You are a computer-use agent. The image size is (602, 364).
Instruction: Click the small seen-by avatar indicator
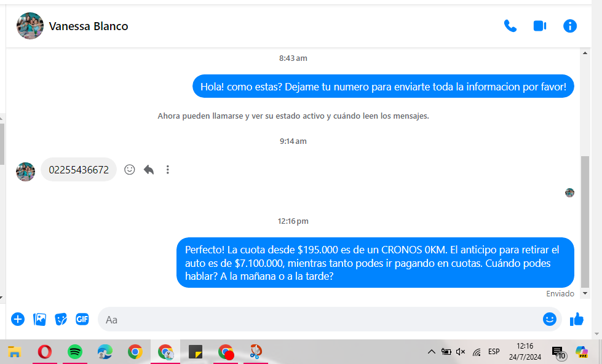tap(570, 192)
